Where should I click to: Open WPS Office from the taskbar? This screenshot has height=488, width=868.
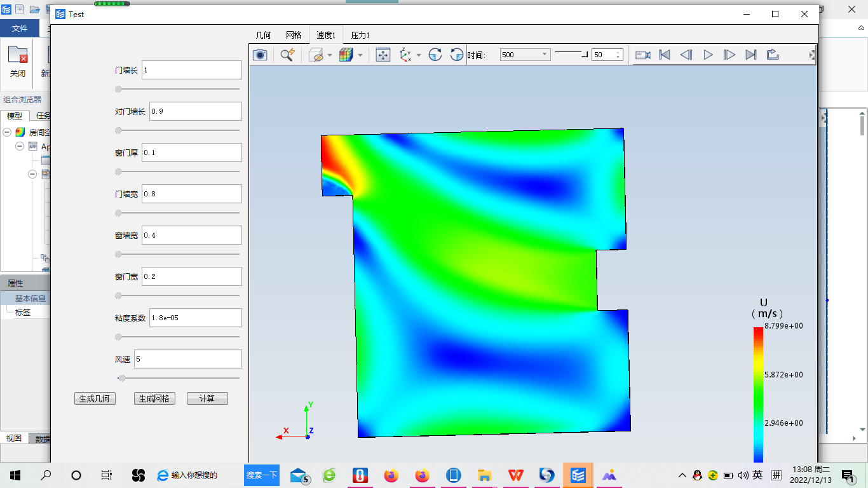pyautogui.click(x=515, y=475)
